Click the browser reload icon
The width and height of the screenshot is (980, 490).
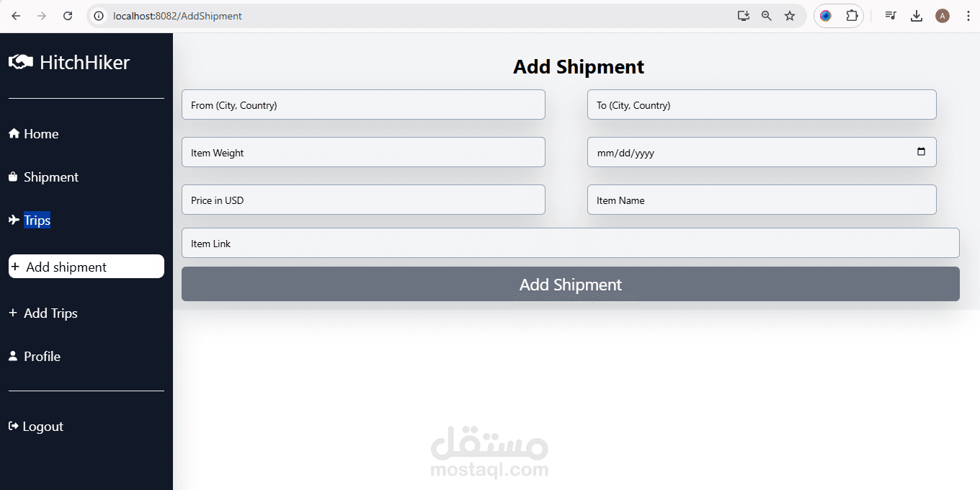pos(68,16)
